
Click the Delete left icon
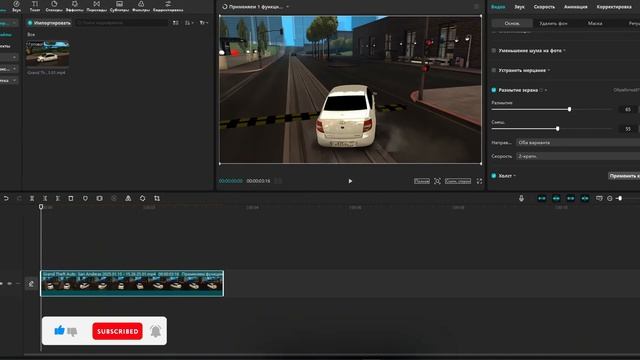[x=45, y=198]
